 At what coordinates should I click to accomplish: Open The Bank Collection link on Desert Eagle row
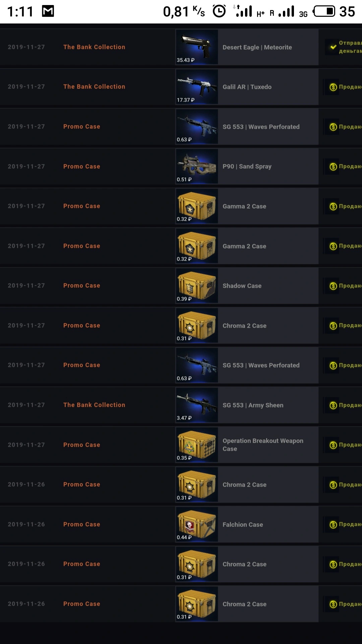pos(94,47)
